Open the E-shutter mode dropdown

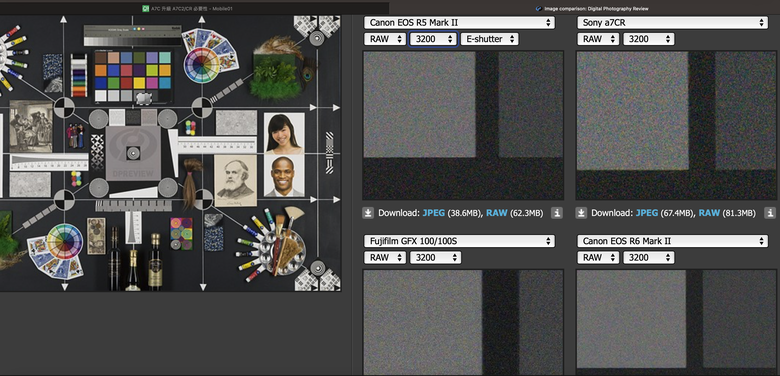click(489, 39)
